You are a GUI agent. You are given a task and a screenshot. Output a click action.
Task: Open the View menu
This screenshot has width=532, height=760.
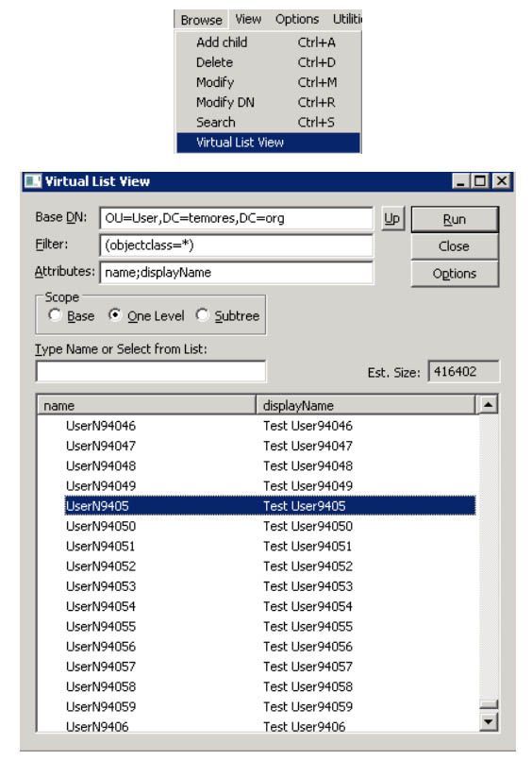pos(248,20)
